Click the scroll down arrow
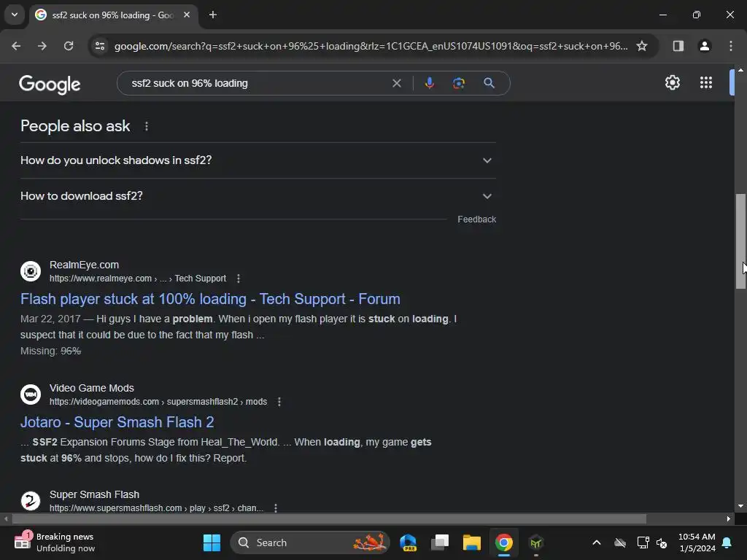 coord(740,506)
